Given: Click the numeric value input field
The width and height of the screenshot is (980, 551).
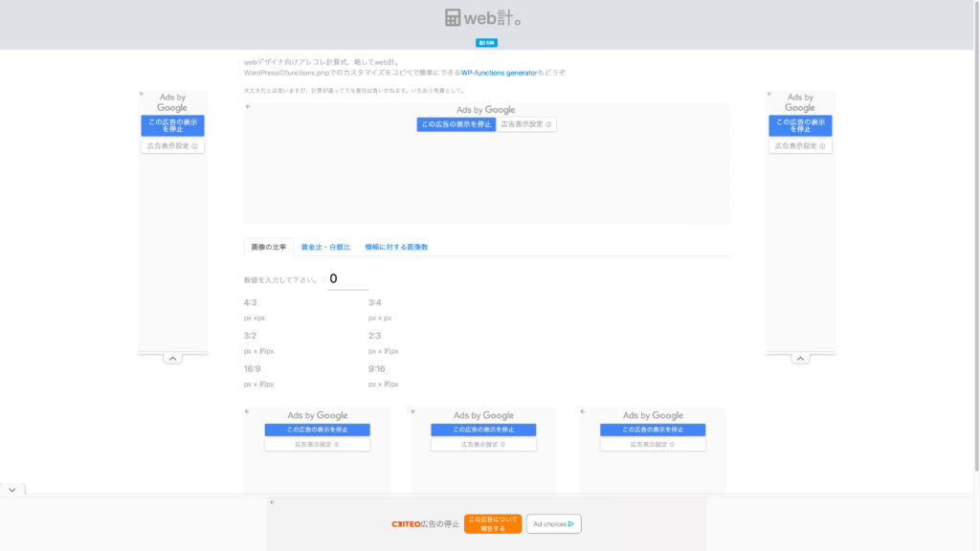Looking at the screenshot, I should [x=348, y=279].
